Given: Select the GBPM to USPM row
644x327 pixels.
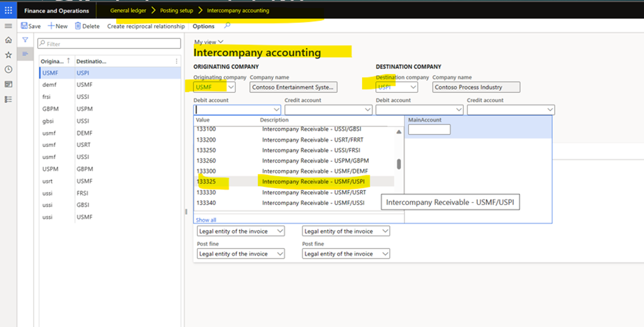Looking at the screenshot, I should click(x=110, y=109).
